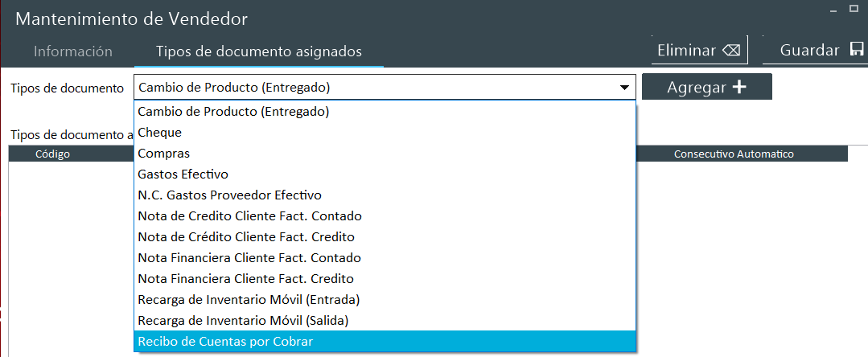Select Nota de Credito Cliente Fact. Contado
Image resolution: width=868 pixels, height=357 pixels.
pyautogui.click(x=250, y=216)
